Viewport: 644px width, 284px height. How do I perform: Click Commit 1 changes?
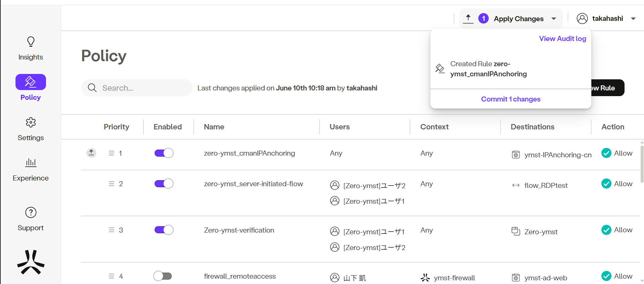(x=510, y=99)
